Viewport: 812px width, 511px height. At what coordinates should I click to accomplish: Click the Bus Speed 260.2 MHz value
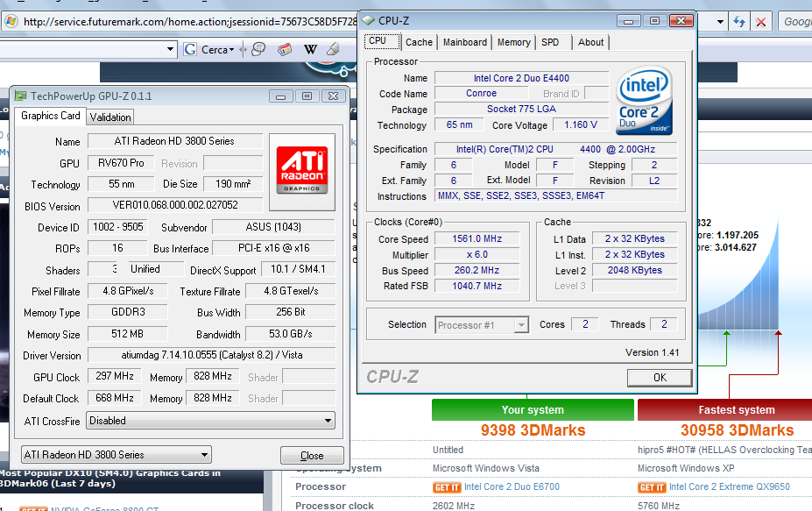tap(477, 271)
